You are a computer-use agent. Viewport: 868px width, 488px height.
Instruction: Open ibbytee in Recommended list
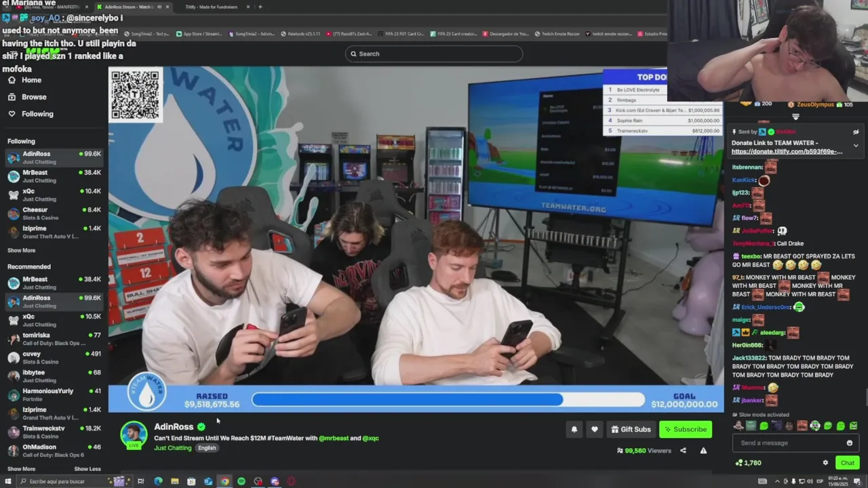click(54, 375)
